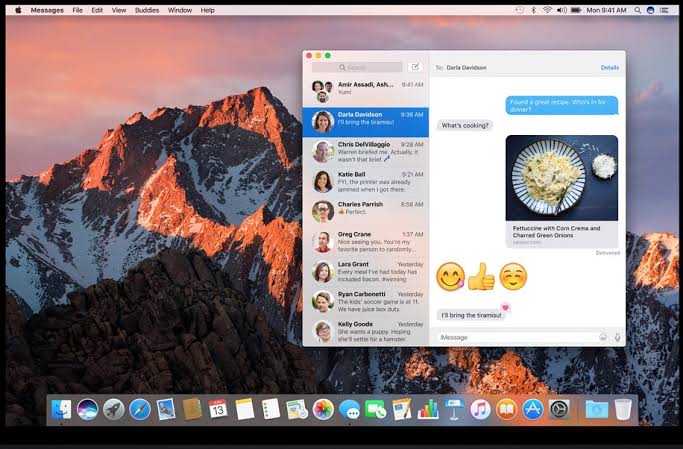Open the Greg Crane conversation
This screenshot has width=683, height=449.
[x=365, y=242]
